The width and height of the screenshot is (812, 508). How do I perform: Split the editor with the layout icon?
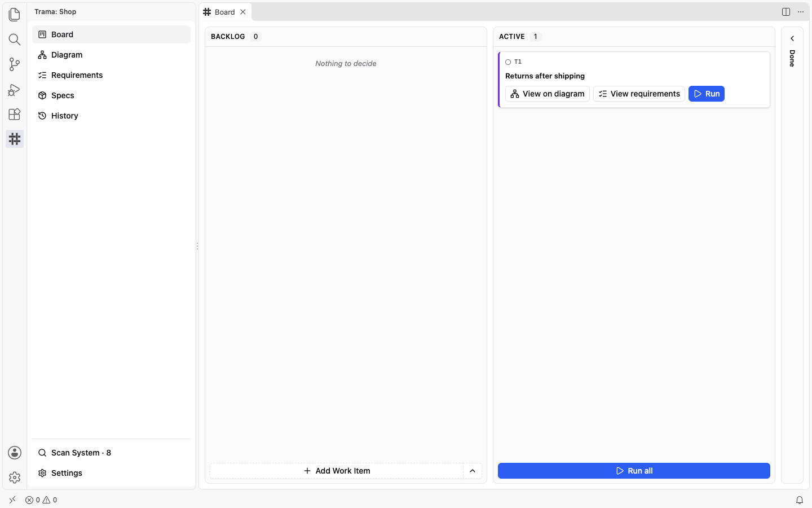pyautogui.click(x=786, y=12)
